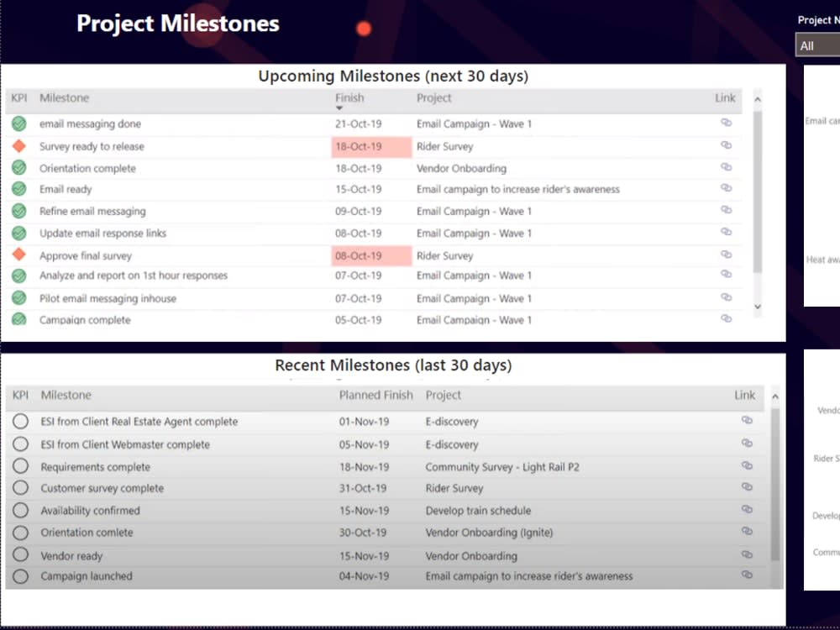Viewport: 840px width, 630px height.
Task: Click up arrow of Recent Milestones scrollbar
Action: [x=775, y=397]
